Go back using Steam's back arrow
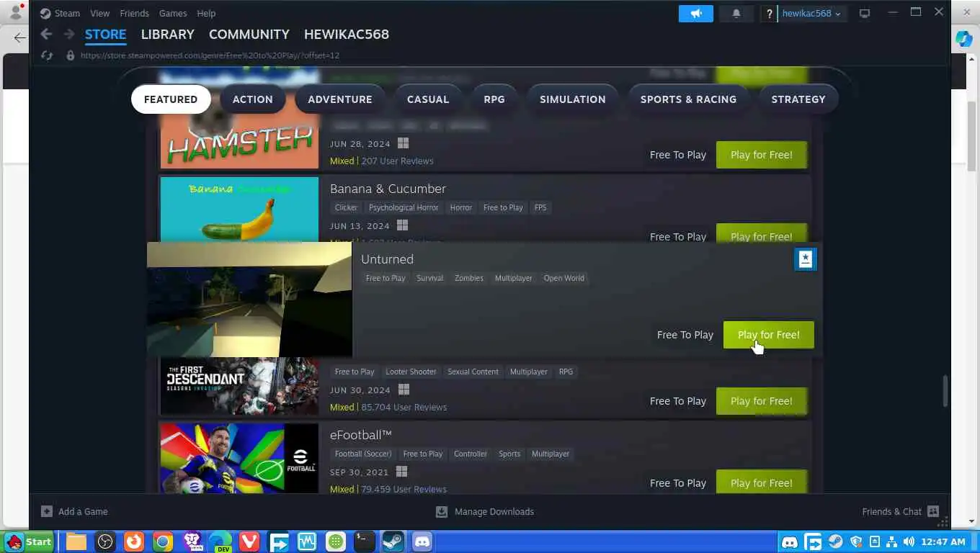 coord(46,34)
